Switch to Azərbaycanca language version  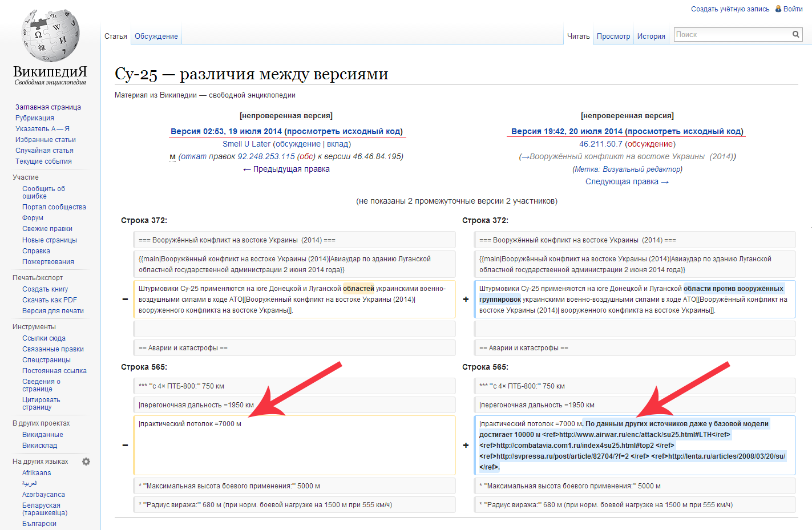point(43,494)
